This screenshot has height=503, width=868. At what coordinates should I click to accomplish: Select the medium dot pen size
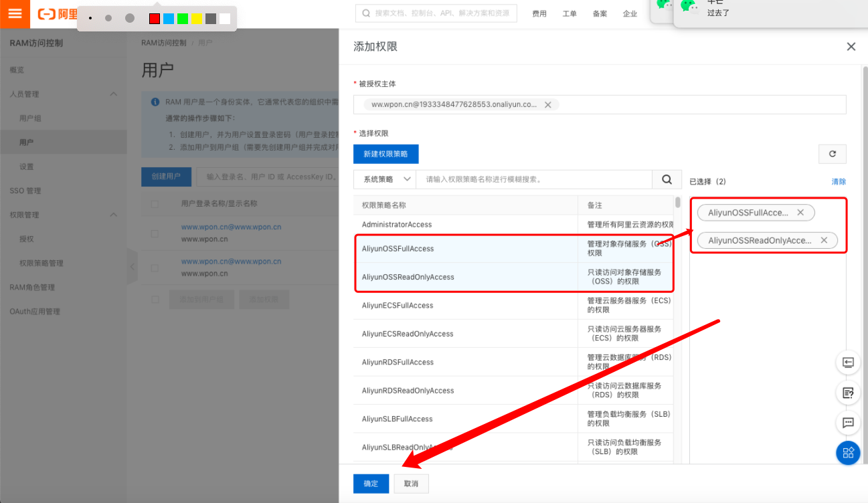coord(108,18)
